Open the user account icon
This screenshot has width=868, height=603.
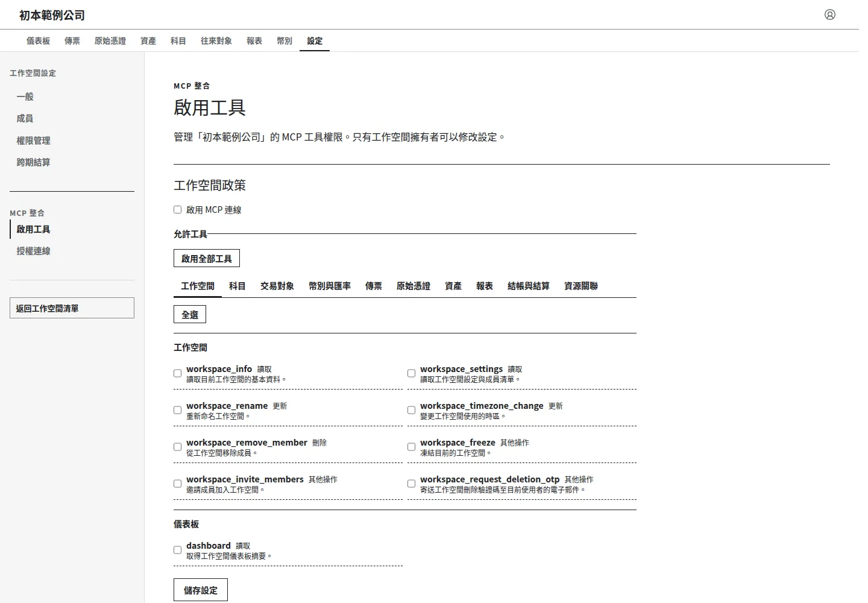click(830, 14)
